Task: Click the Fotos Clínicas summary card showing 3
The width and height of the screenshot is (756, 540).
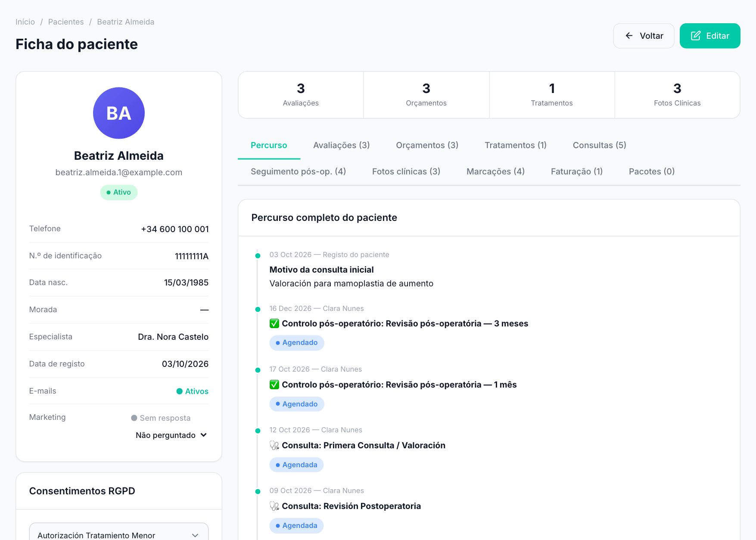Action: pyautogui.click(x=677, y=95)
